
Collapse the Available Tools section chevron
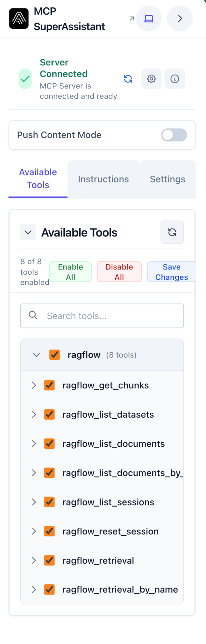[28, 233]
